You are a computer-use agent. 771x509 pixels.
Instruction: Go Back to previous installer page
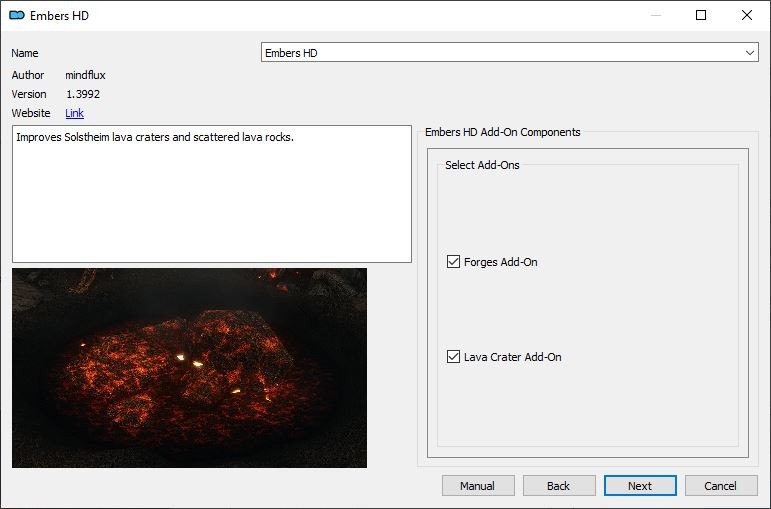[559, 486]
